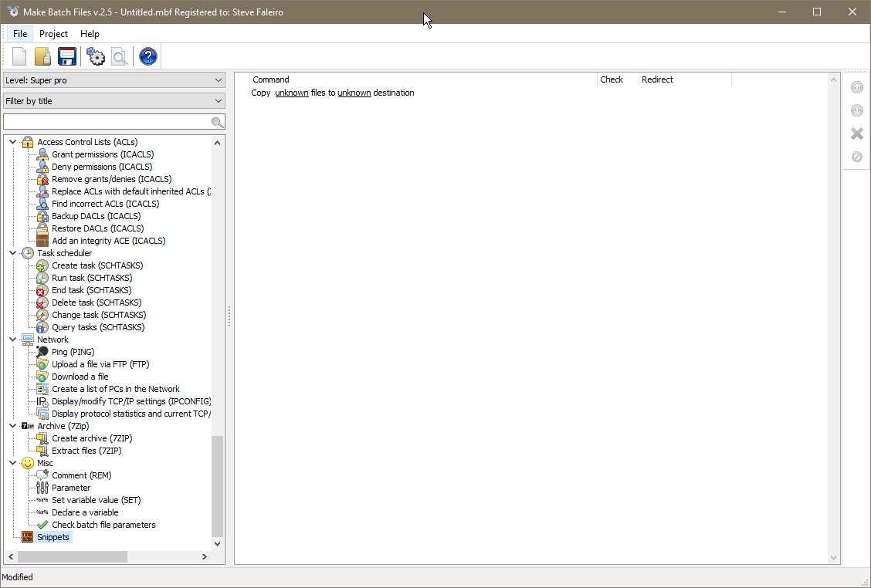Open help via the question mark icon
This screenshot has width=871, height=588.
pos(147,56)
